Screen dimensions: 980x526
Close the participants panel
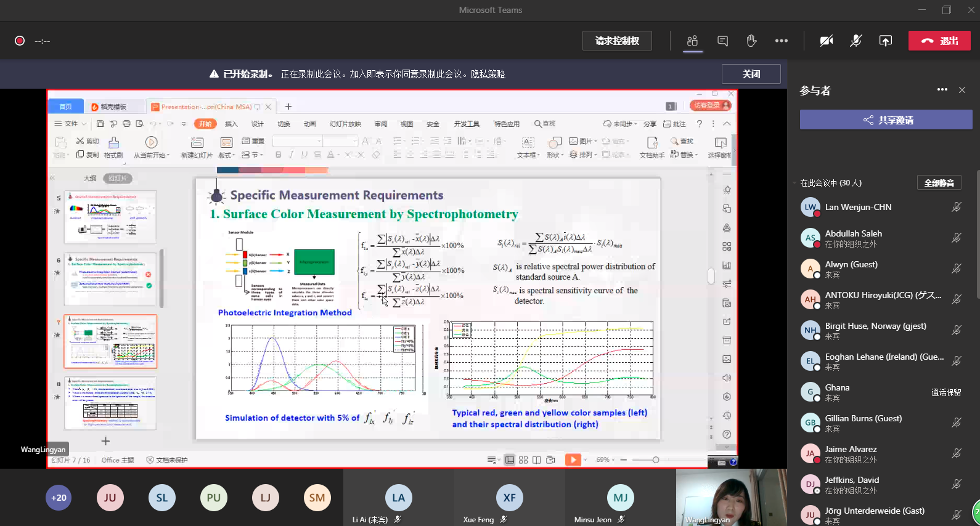point(962,90)
